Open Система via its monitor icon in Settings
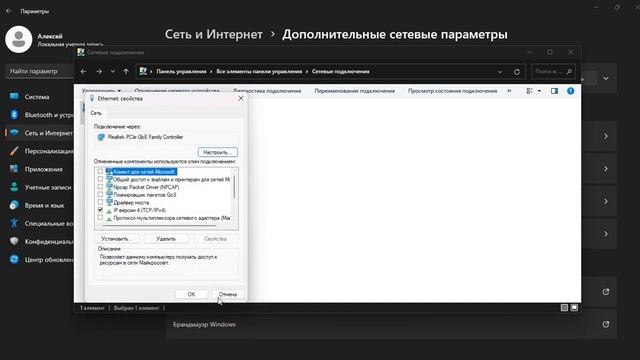This screenshot has width=640, height=360. pyautogui.click(x=14, y=97)
